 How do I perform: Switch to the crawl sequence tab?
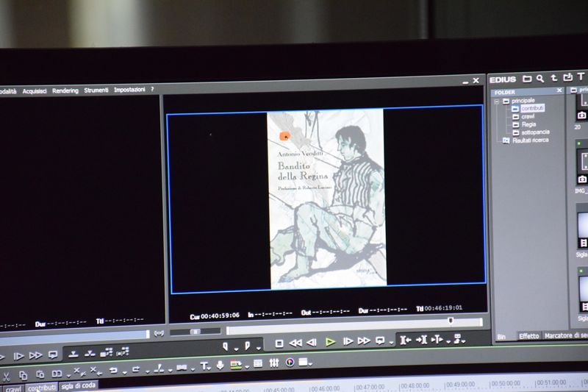pyautogui.click(x=13, y=389)
